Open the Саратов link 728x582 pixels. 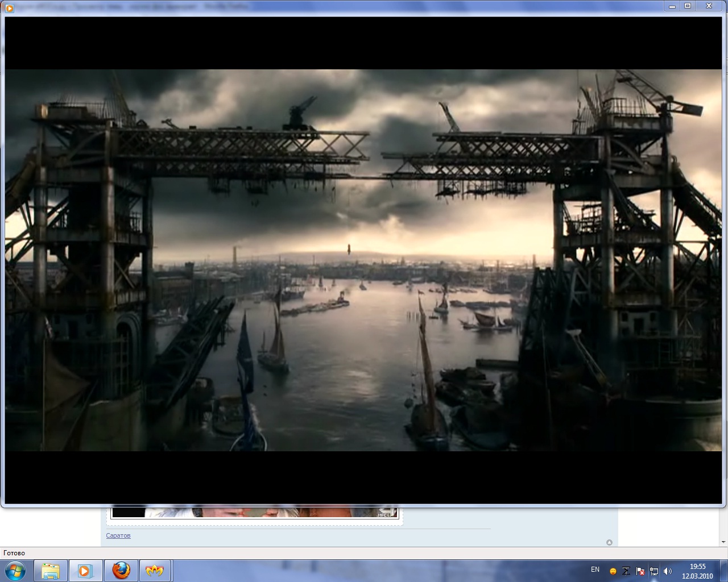pos(118,535)
